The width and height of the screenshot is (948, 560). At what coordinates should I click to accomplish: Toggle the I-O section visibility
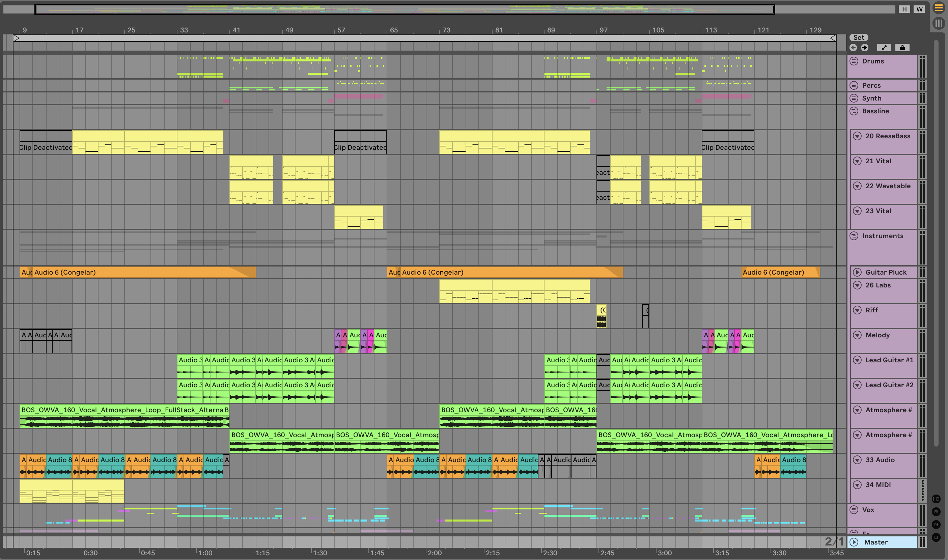pyautogui.click(x=936, y=499)
